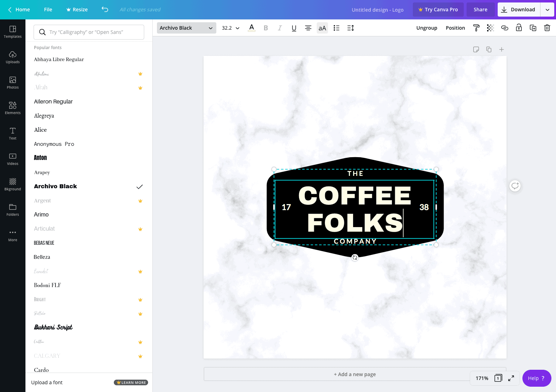Image resolution: width=556 pixels, height=392 pixels.
Task: Click the link chain icon in toolbar
Action: [x=504, y=28]
